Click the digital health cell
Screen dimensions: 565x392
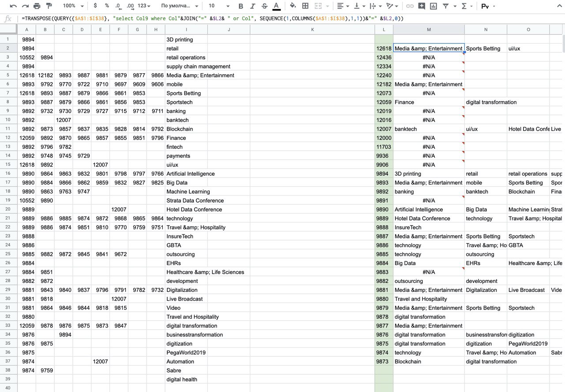pos(186,379)
